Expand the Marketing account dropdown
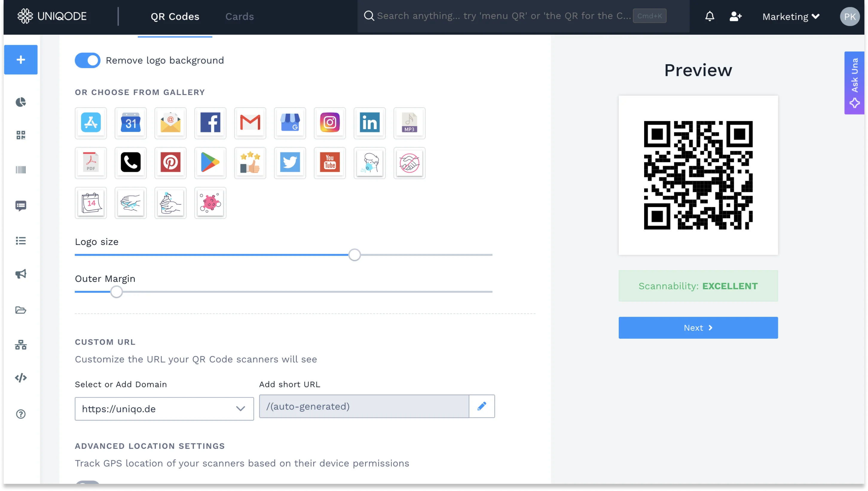This screenshot has width=868, height=491. click(791, 16)
